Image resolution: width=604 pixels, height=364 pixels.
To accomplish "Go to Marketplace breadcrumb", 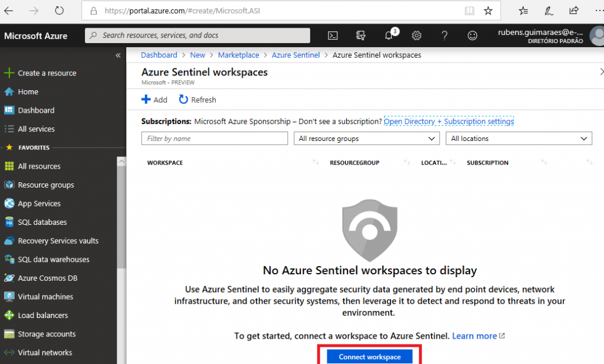I will tap(238, 55).
